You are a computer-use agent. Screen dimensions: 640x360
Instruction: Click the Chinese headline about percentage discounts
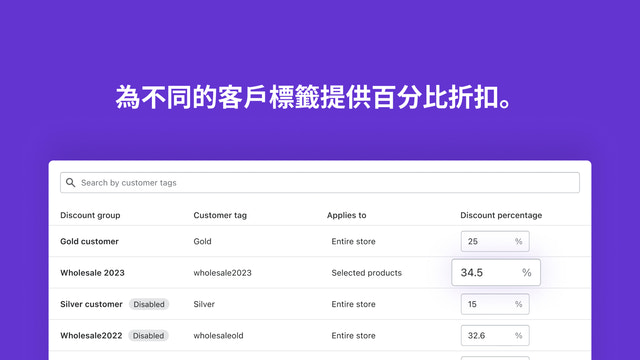313,98
